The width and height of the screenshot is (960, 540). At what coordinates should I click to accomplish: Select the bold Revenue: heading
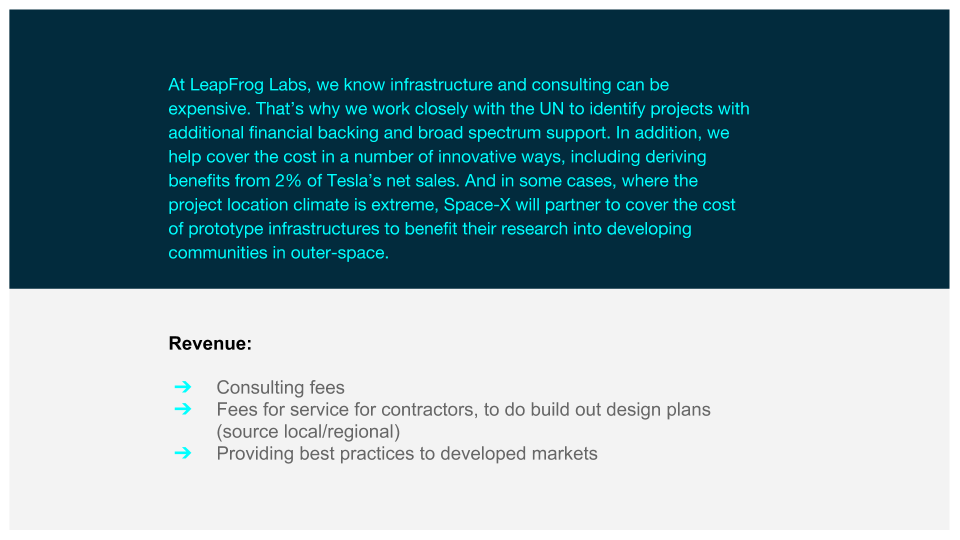[x=210, y=344]
